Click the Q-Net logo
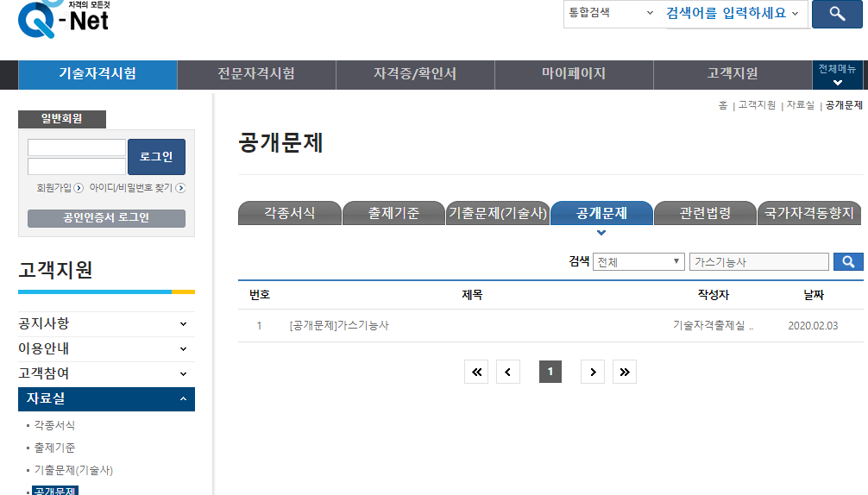 click(x=63, y=17)
